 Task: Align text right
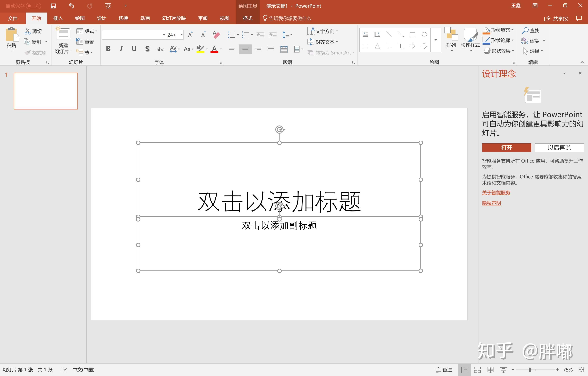point(258,49)
